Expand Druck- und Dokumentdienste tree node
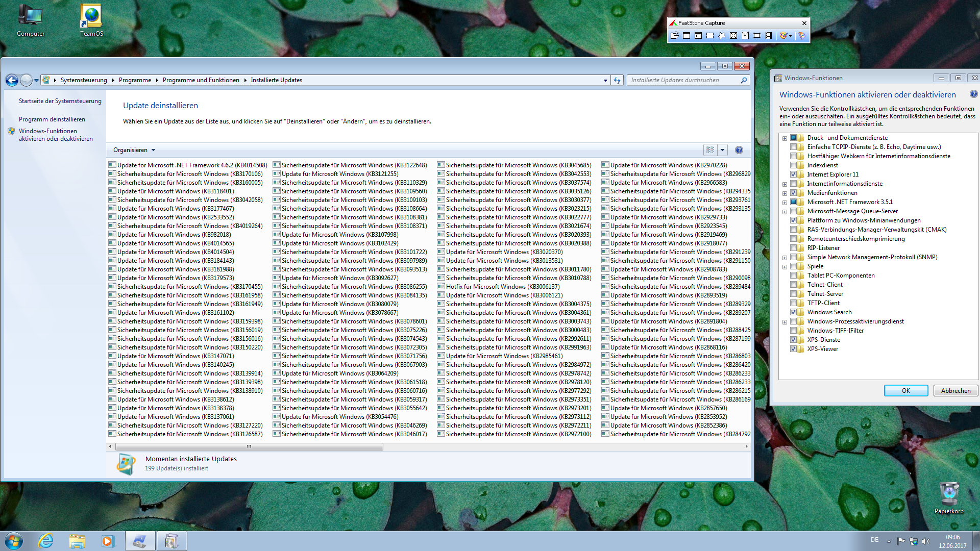980x551 pixels. [785, 138]
